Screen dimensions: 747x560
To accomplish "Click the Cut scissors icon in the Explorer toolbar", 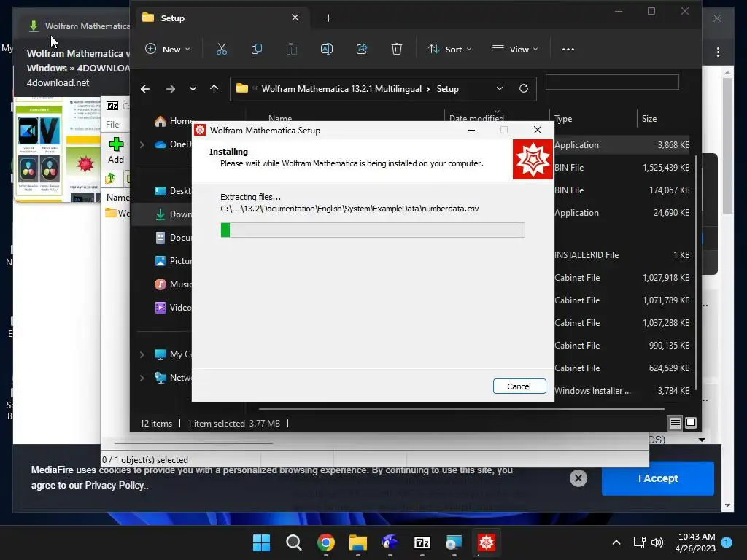I will pos(222,49).
